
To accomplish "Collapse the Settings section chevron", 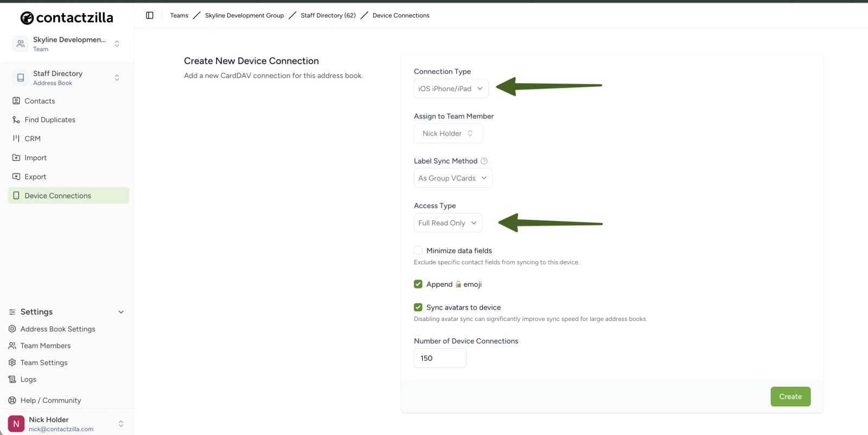I will coord(121,312).
